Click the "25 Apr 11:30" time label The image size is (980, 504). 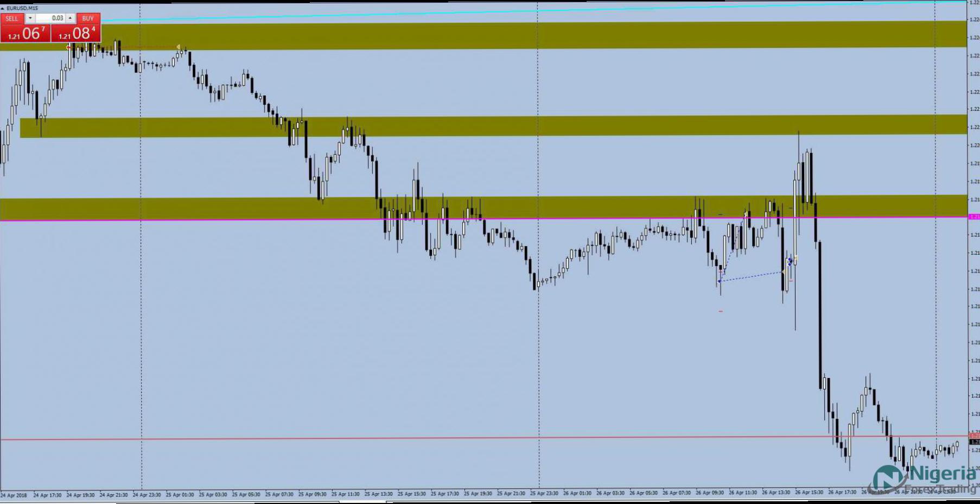[345, 495]
